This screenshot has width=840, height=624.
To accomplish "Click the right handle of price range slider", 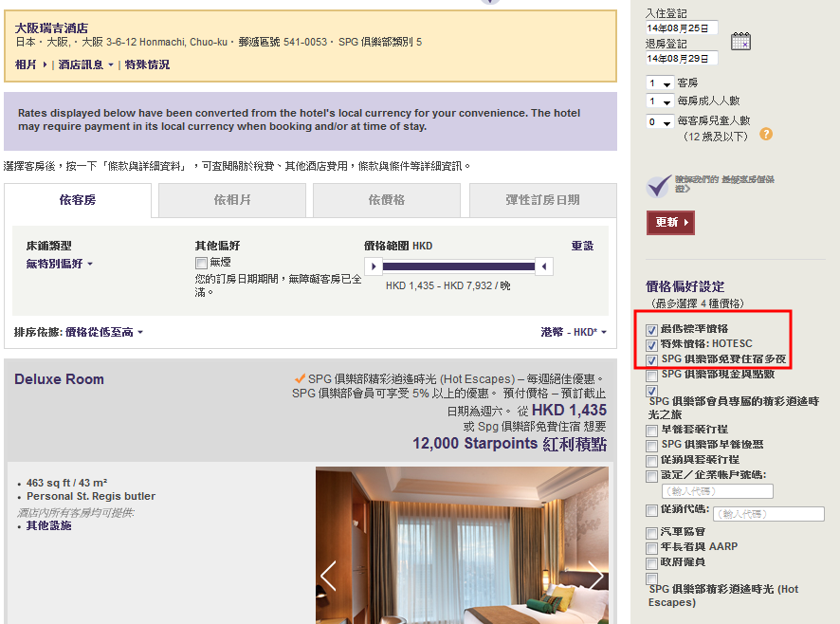I will [x=543, y=266].
